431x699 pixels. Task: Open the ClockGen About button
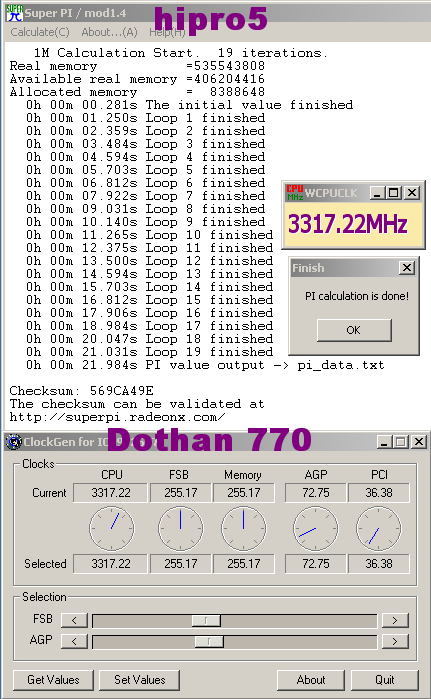[311, 680]
